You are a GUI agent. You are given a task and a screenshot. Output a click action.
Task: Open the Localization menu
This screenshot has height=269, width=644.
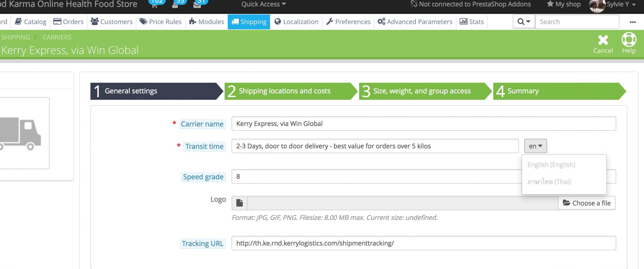click(x=296, y=22)
